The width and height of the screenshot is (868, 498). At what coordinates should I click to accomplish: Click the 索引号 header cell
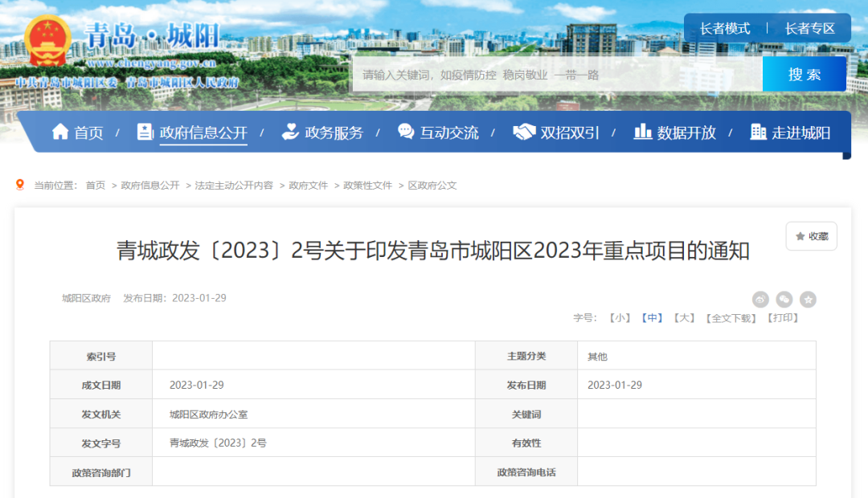[101, 357]
